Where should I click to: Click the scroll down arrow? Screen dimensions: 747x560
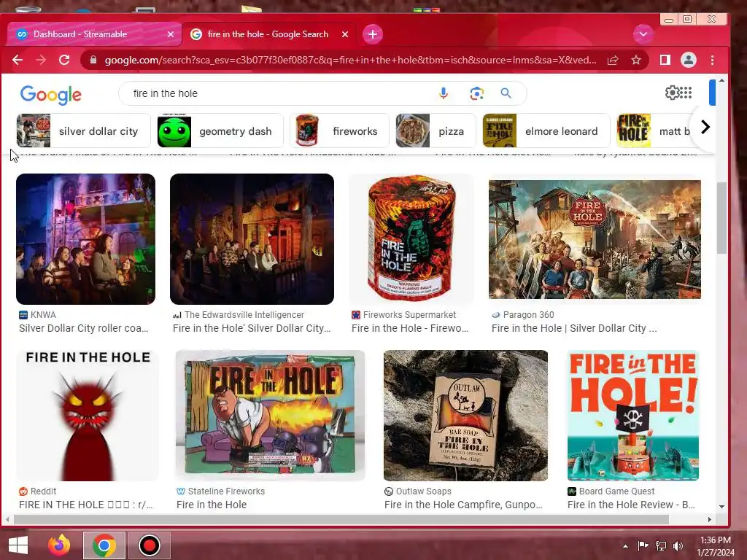tap(721, 506)
